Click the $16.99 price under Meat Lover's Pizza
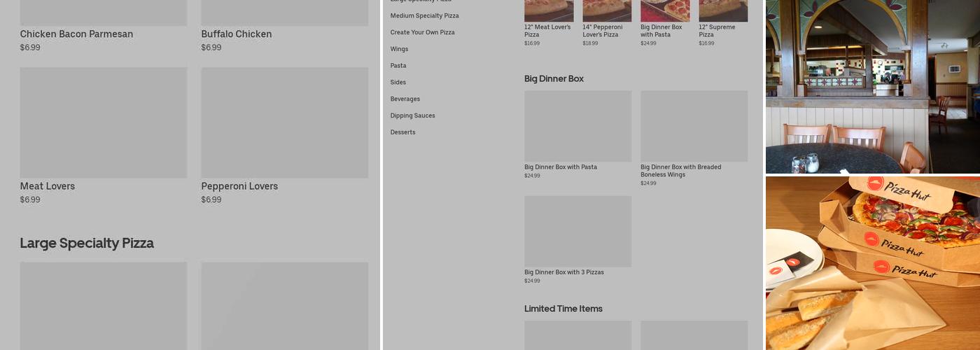The image size is (980, 350). [532, 43]
